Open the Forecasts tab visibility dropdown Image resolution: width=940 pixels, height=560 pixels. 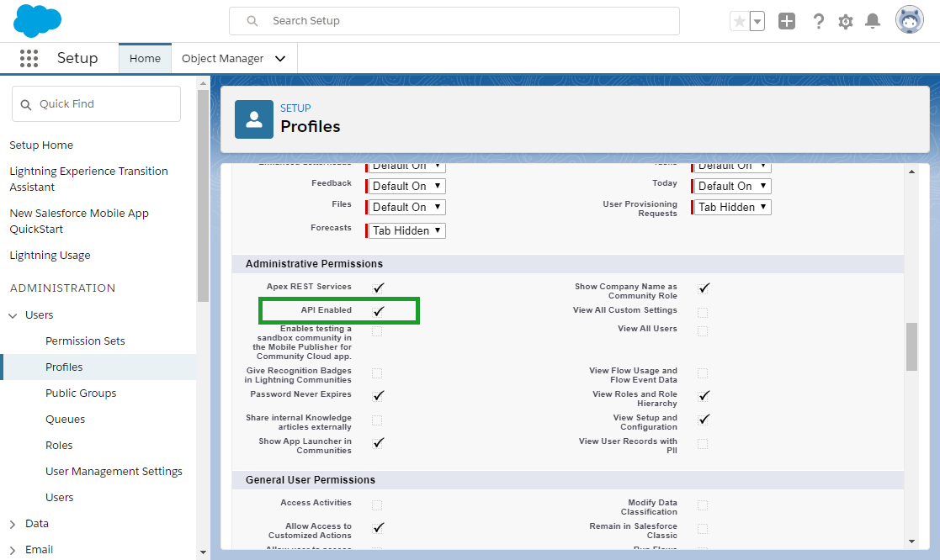[x=406, y=230]
